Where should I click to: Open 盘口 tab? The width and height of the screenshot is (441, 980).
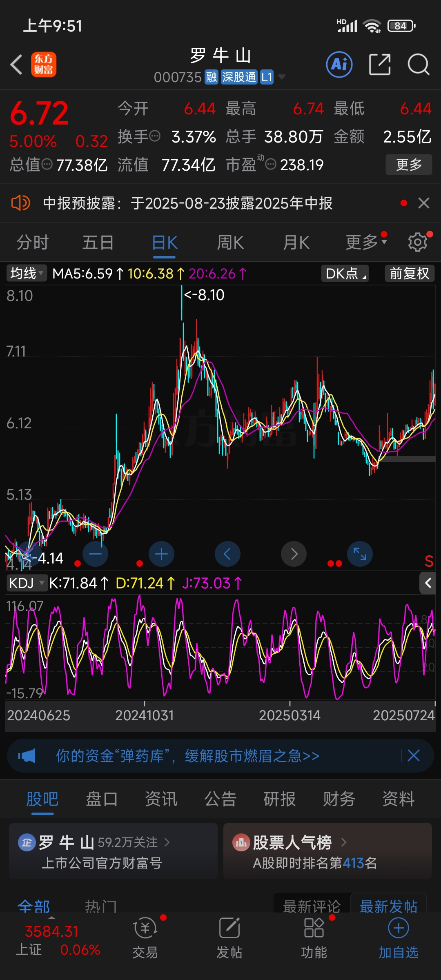[102, 799]
